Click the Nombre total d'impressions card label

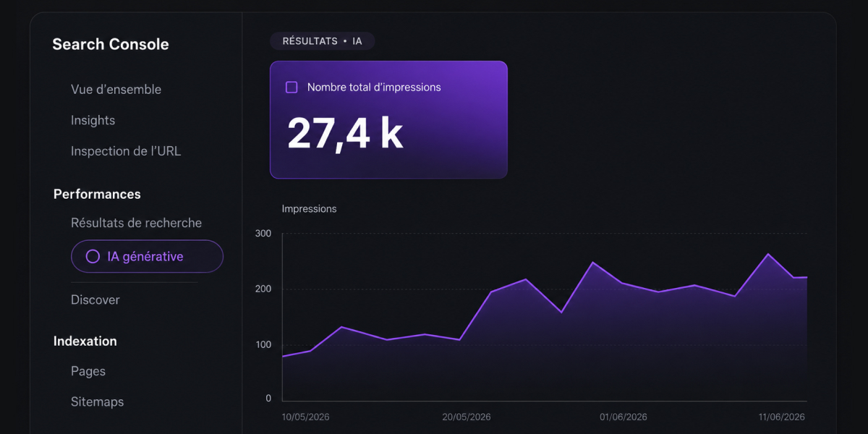pyautogui.click(x=374, y=88)
